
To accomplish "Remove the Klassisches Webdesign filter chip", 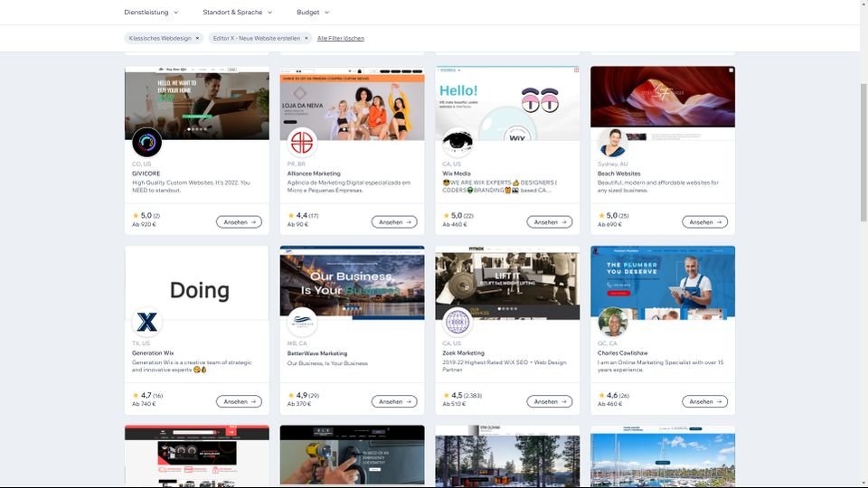I will click(197, 38).
